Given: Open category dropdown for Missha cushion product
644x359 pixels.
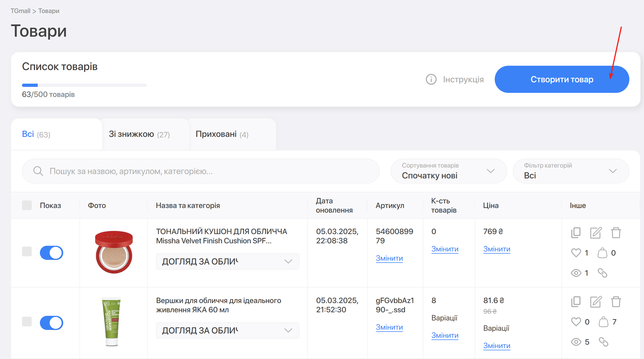Looking at the screenshot, I should click(227, 262).
